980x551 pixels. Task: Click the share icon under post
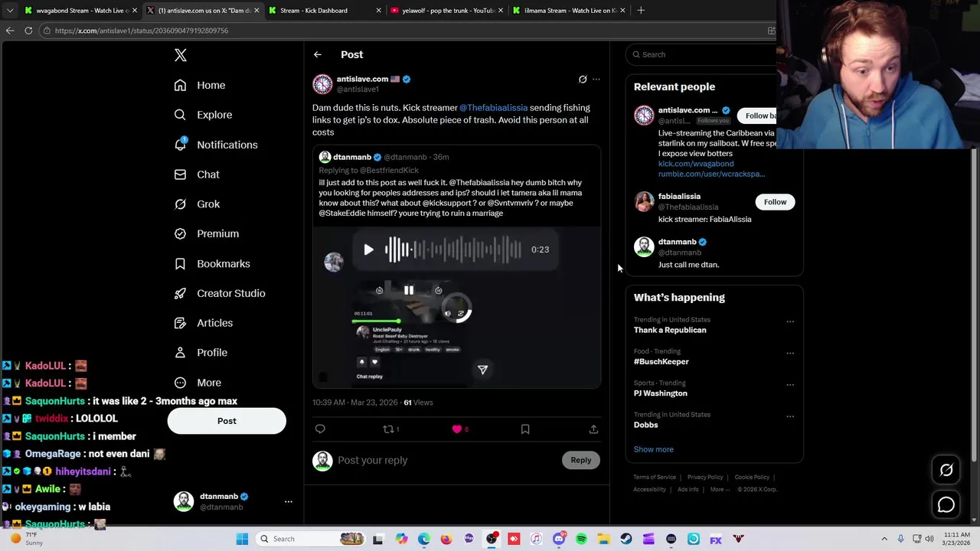593,429
